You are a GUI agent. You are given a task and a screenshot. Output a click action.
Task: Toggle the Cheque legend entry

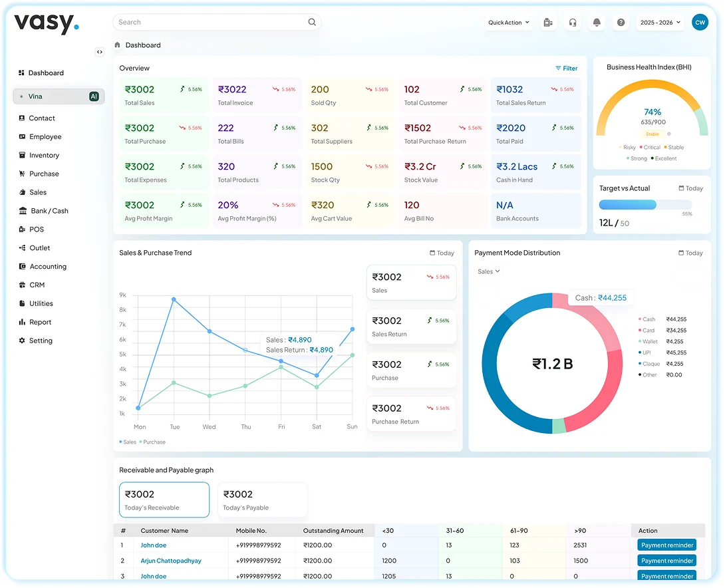coord(649,364)
